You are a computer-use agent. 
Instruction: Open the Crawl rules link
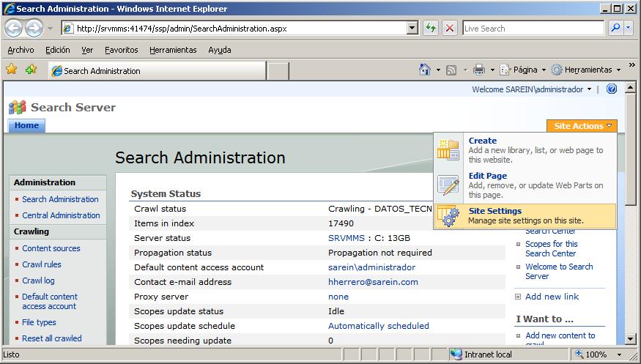coord(42,264)
